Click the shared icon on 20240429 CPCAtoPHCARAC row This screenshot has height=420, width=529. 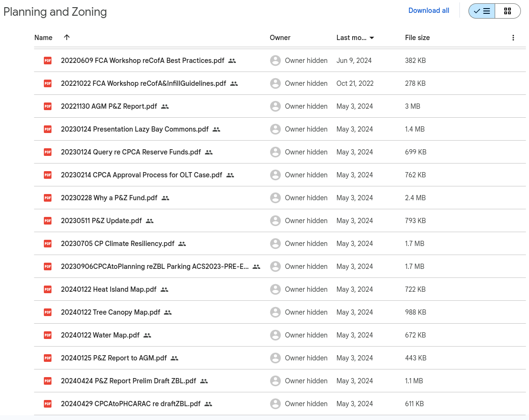tap(208, 404)
